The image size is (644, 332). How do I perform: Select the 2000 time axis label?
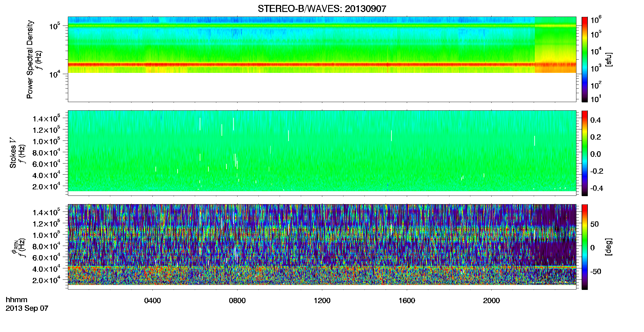491,301
